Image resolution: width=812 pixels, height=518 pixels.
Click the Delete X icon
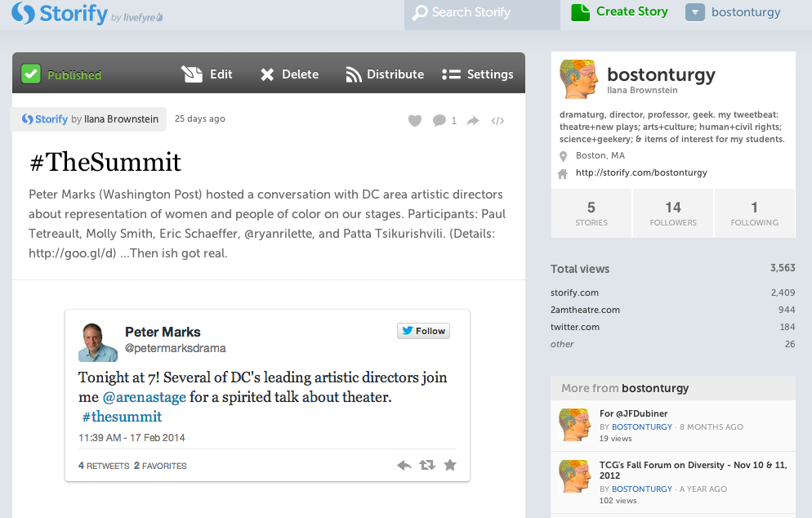[x=267, y=75]
